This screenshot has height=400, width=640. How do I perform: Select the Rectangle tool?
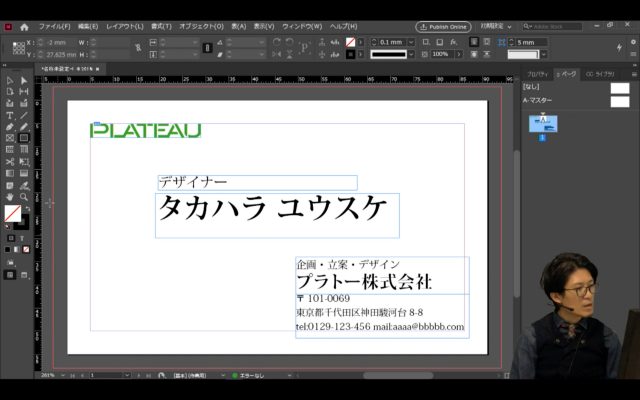pyautogui.click(x=24, y=138)
